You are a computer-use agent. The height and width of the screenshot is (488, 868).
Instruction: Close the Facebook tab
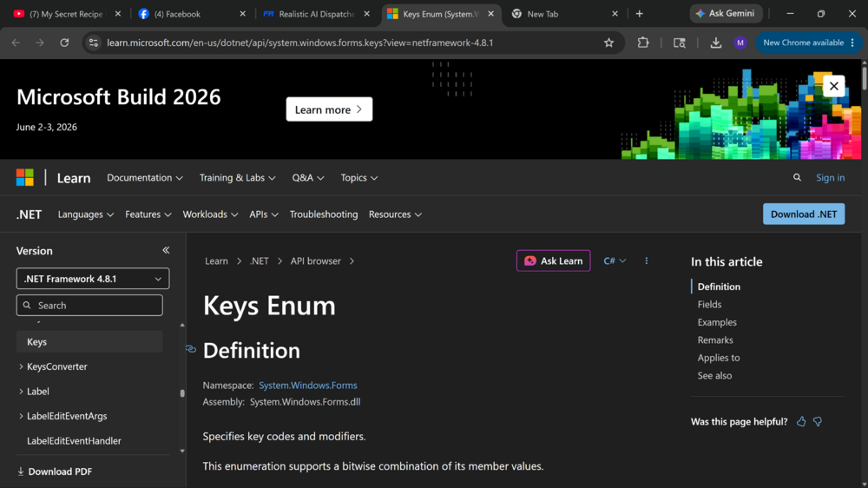[242, 14]
